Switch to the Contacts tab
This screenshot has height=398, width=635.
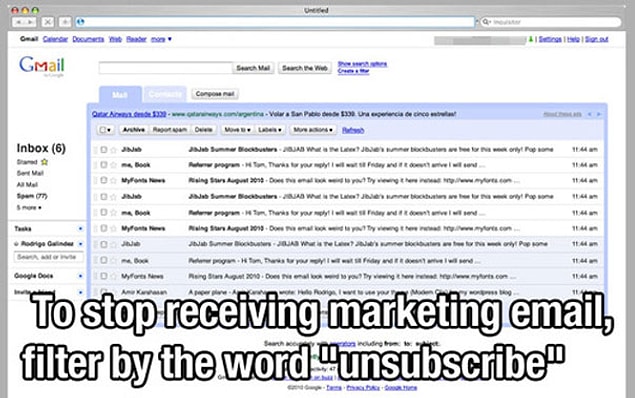pos(164,94)
